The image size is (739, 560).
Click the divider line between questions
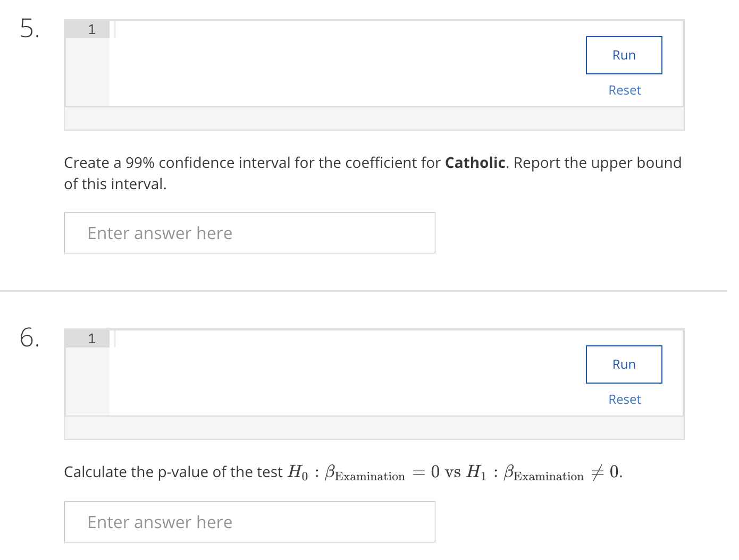(x=364, y=291)
